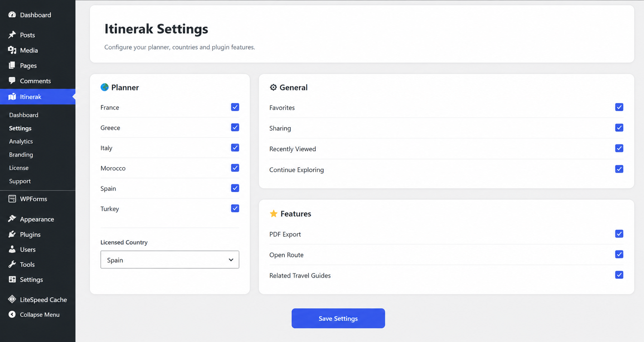Toggle the Continue Exploring checkbox
Viewport: 644px width, 342px height.
(x=619, y=169)
